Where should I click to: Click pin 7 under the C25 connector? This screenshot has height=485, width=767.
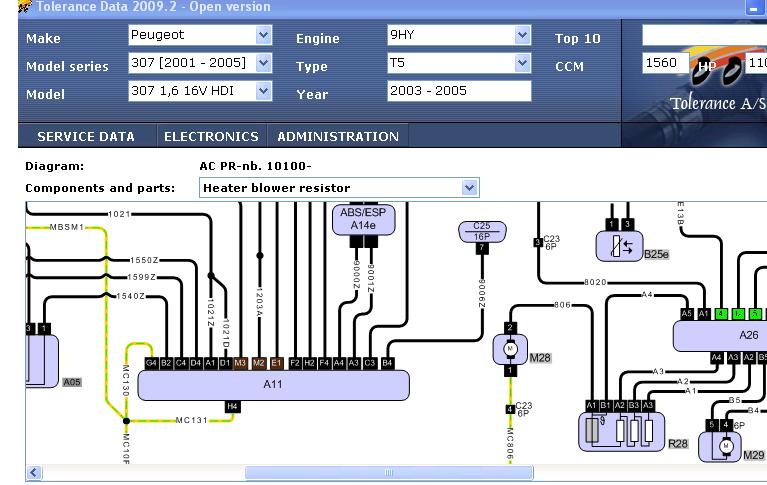click(482, 248)
